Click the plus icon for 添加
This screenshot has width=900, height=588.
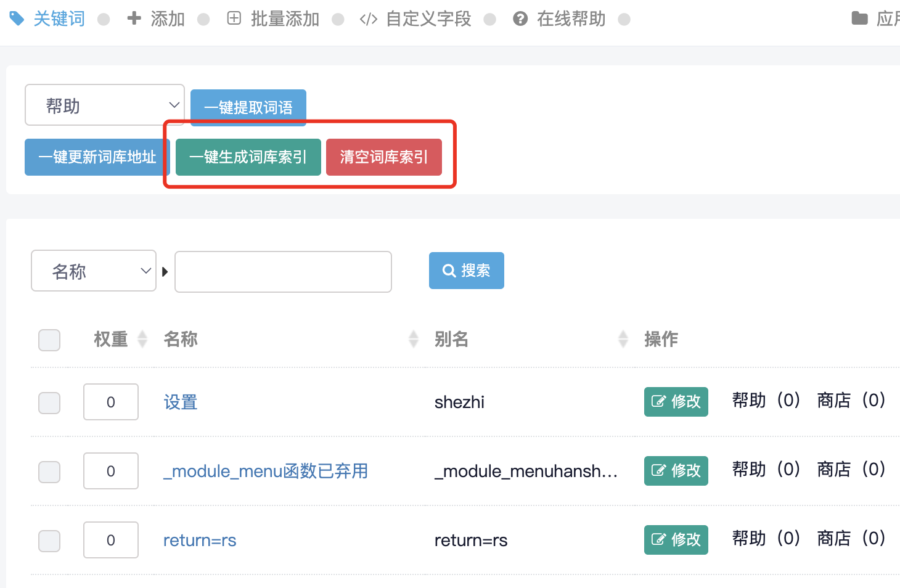click(134, 18)
